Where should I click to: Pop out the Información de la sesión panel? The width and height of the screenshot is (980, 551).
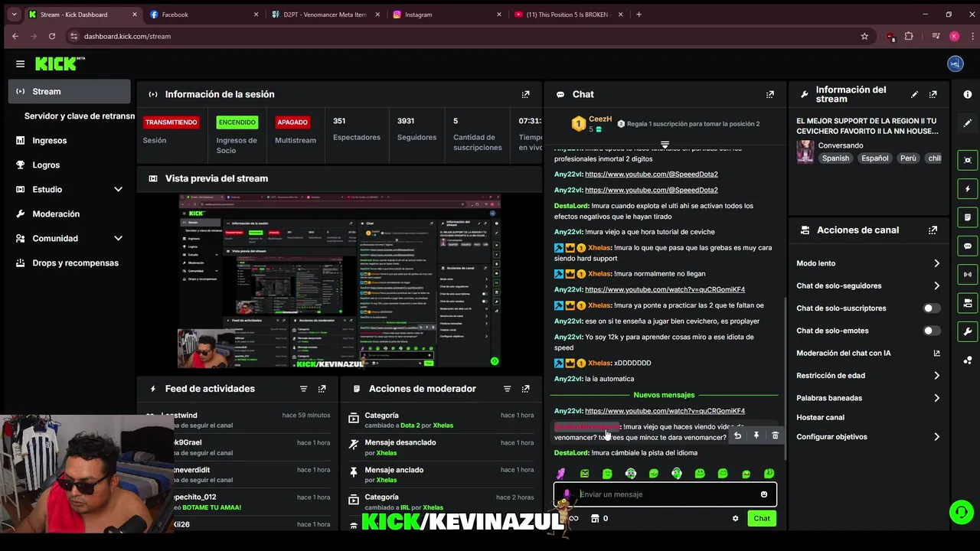(x=525, y=94)
